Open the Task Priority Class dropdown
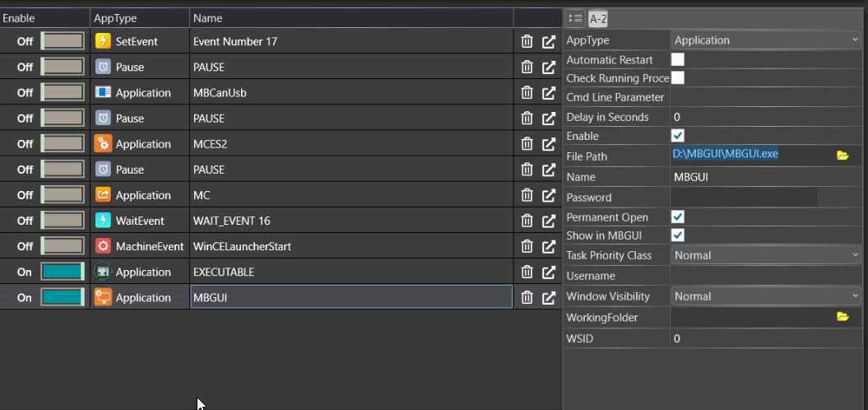868x410 pixels. [x=766, y=255]
